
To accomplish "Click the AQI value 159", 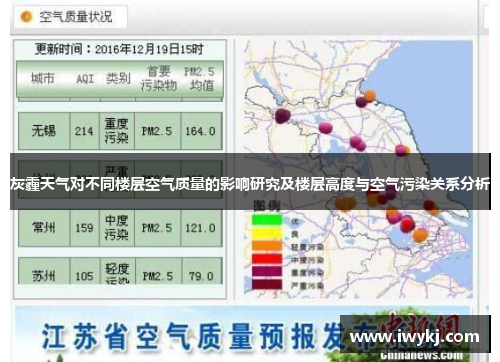I will 84,228.
